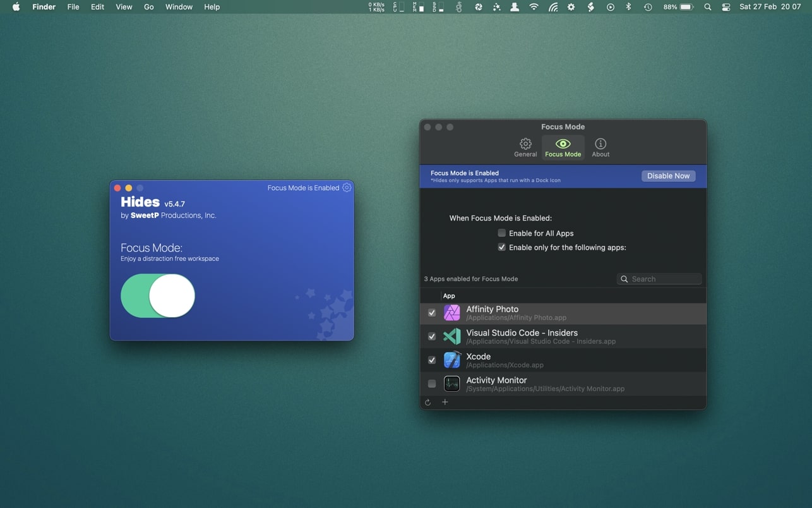Select the Focus Mode eye icon
The width and height of the screenshot is (812, 508).
(563, 144)
